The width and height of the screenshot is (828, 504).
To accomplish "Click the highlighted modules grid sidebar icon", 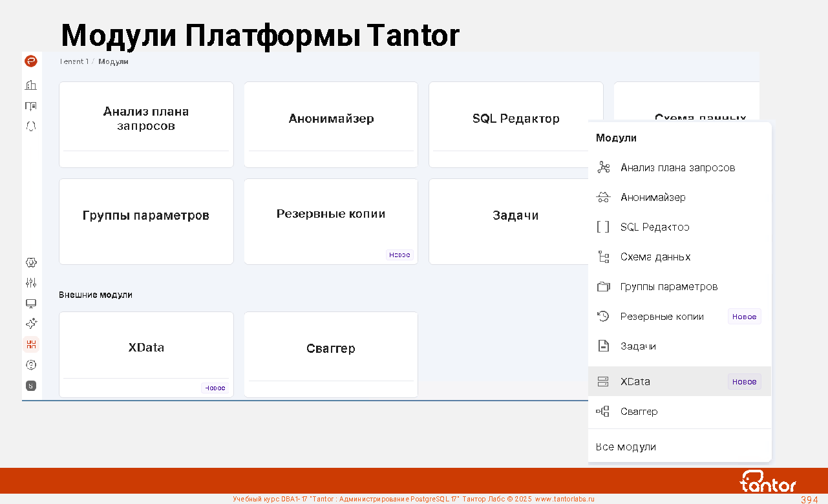I will pyautogui.click(x=31, y=344).
